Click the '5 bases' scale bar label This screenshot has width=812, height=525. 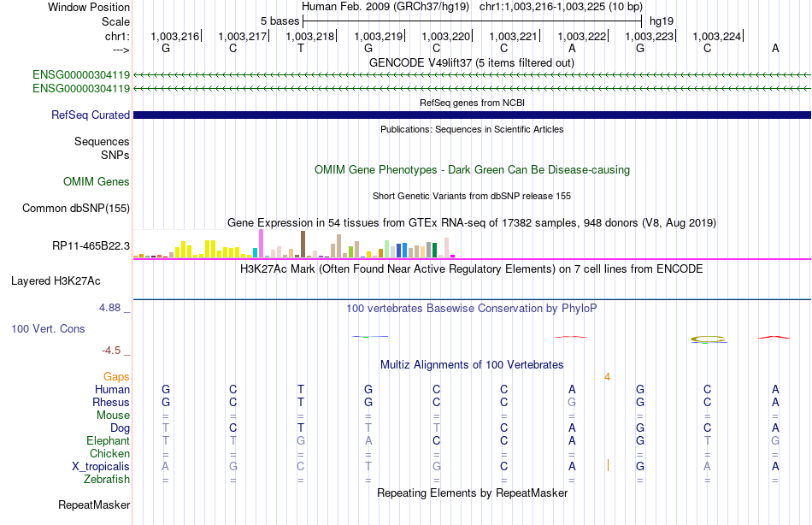279,21
